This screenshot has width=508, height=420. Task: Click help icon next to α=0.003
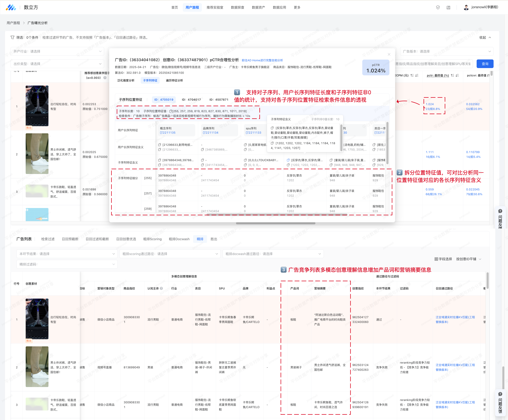105,78
